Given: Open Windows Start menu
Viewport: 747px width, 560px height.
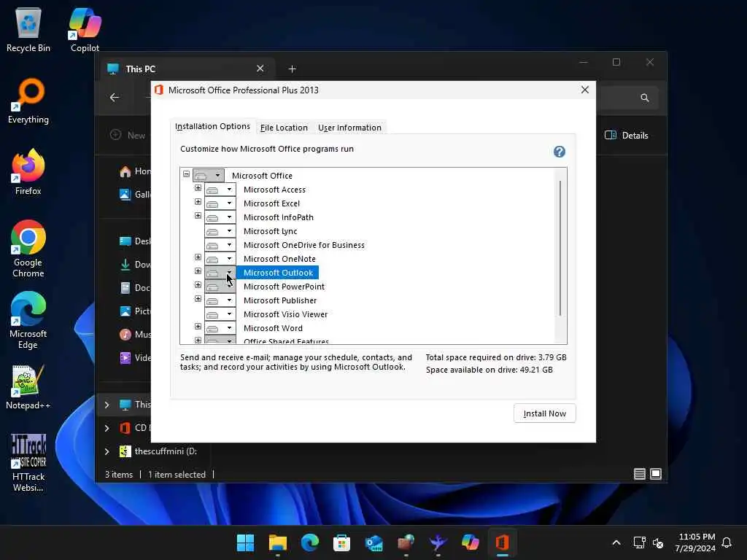Looking at the screenshot, I should [x=245, y=542].
